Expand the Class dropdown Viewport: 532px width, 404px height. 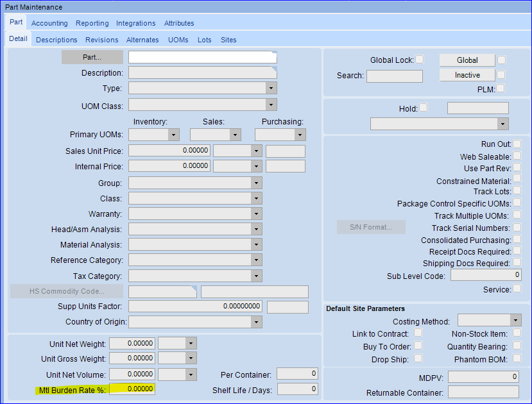257,198
